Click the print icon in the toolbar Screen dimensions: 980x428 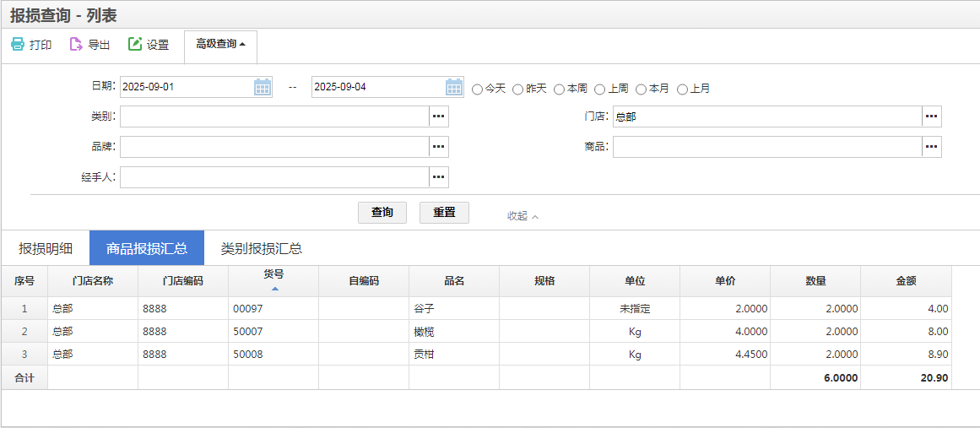pos(18,45)
